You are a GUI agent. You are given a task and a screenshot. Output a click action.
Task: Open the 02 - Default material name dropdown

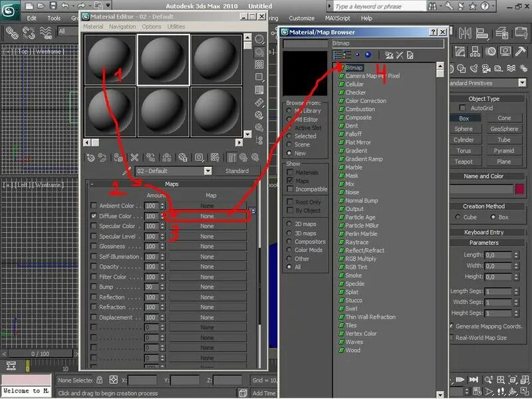click(x=208, y=171)
